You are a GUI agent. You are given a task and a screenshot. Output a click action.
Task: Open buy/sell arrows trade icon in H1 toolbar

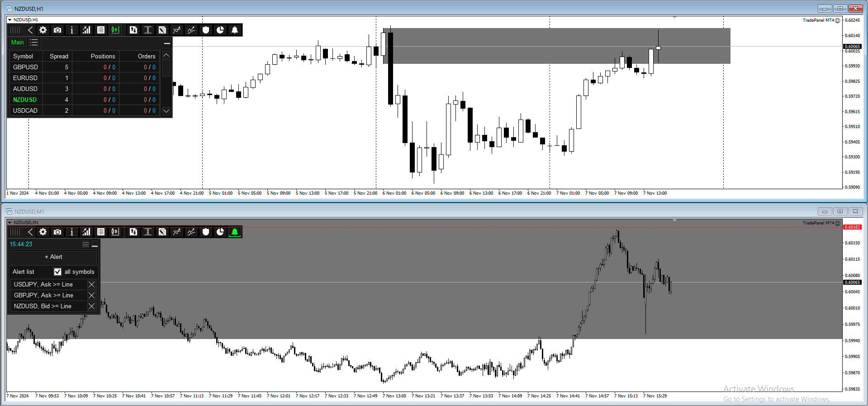pos(133,30)
